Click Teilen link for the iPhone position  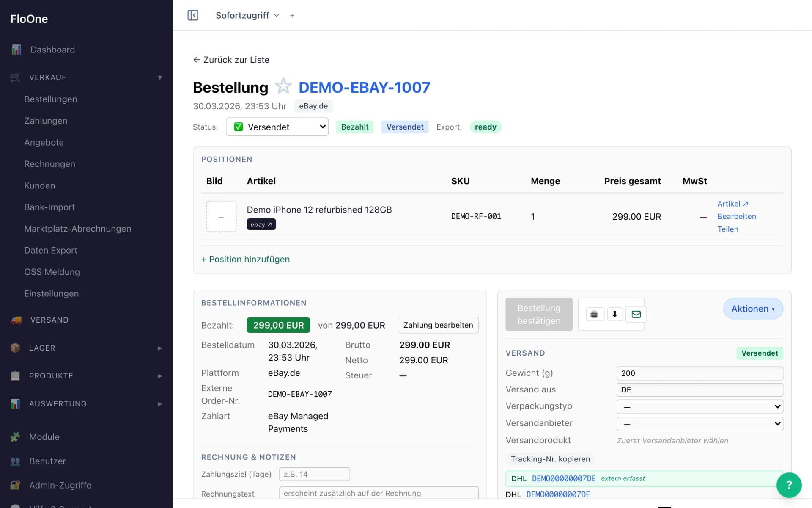(728, 229)
